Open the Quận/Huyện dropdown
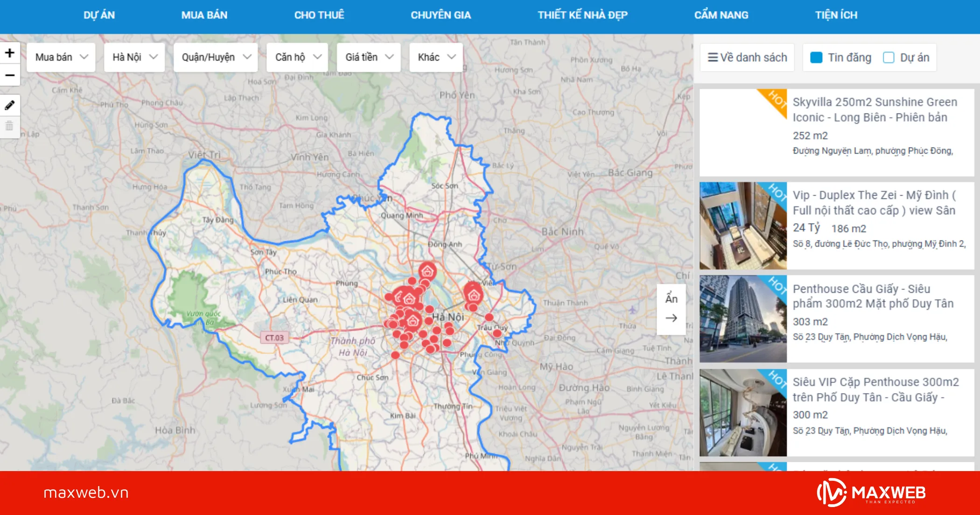 (x=216, y=57)
